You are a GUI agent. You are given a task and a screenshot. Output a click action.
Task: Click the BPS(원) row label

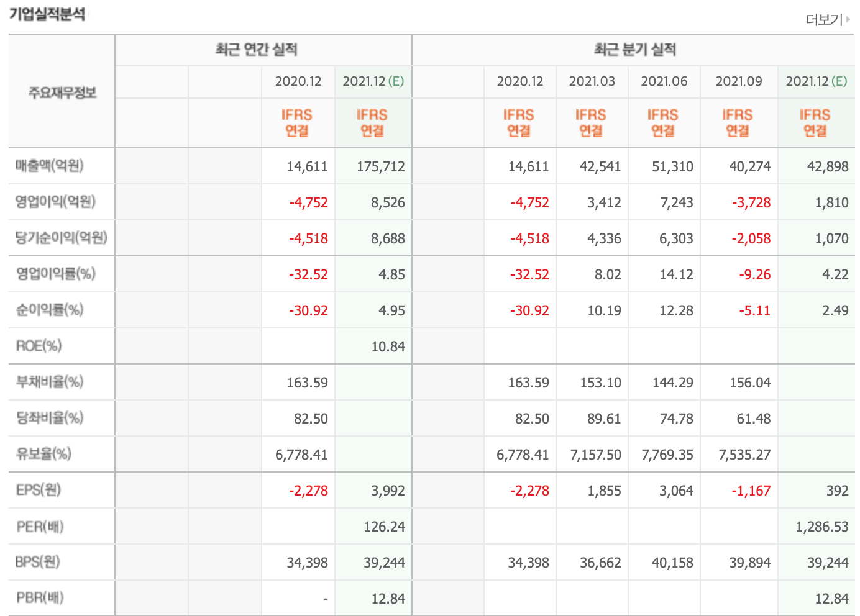38,562
